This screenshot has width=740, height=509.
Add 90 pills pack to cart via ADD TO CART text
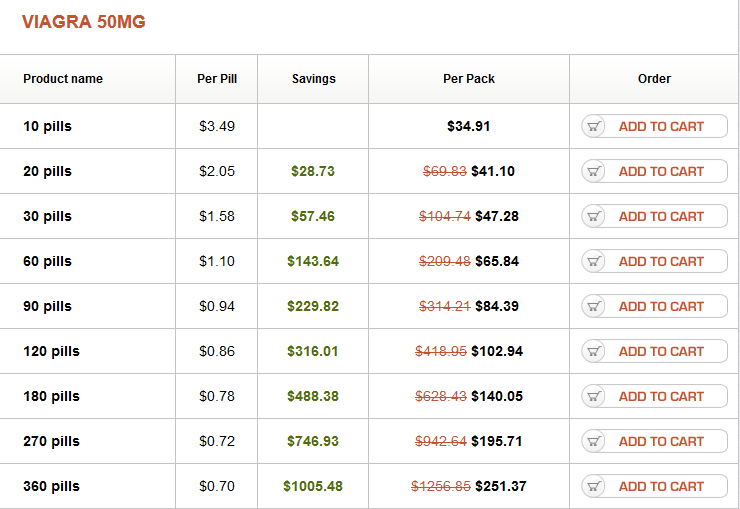click(x=661, y=306)
